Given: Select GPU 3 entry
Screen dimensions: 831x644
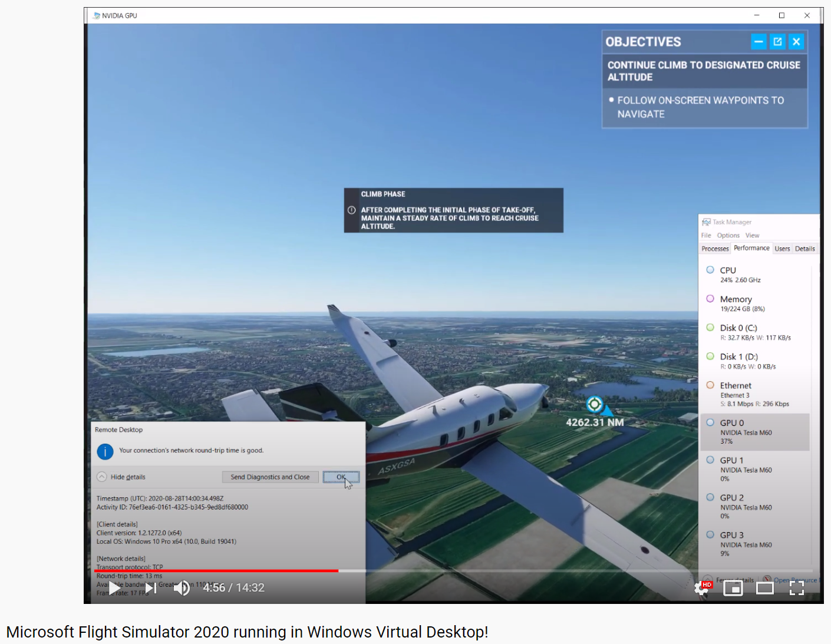Looking at the screenshot, I should click(754, 544).
